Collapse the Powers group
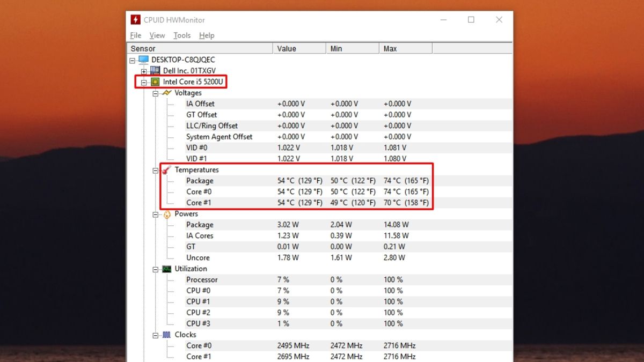This screenshot has height=362, width=644. point(156,215)
